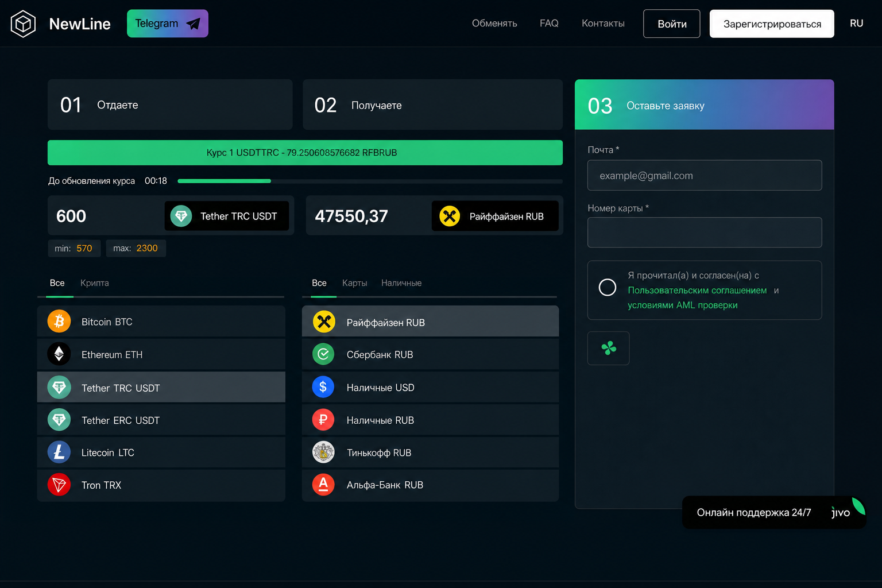This screenshot has height=588, width=882.
Task: Click the min 570 amount chip
Action: tap(74, 248)
